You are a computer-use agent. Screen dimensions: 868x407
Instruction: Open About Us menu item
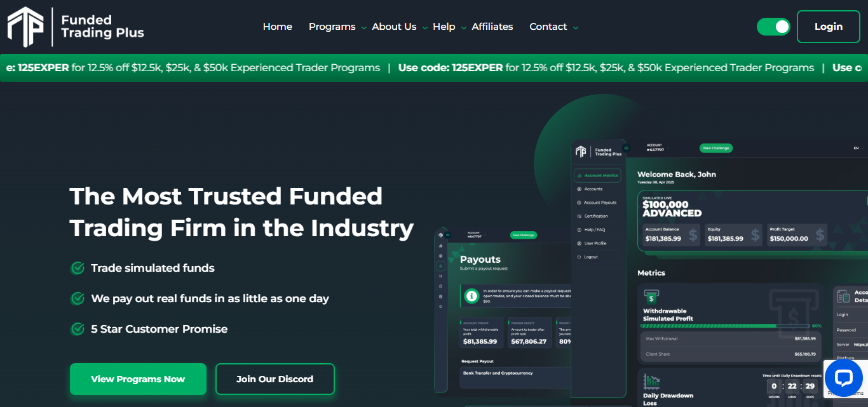pyautogui.click(x=394, y=27)
